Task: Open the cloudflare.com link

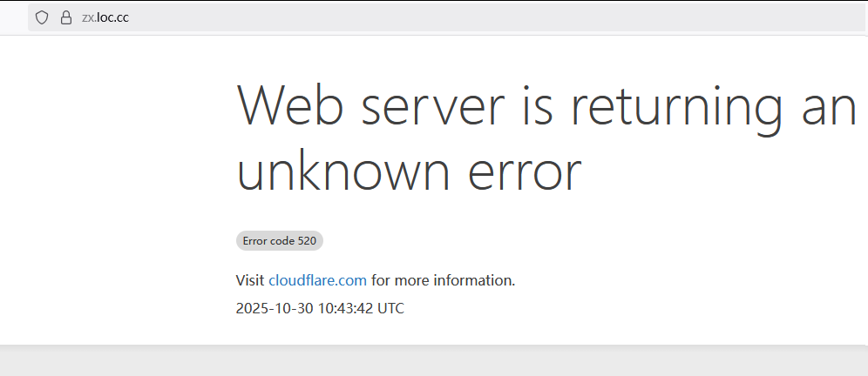Action: 317,280
